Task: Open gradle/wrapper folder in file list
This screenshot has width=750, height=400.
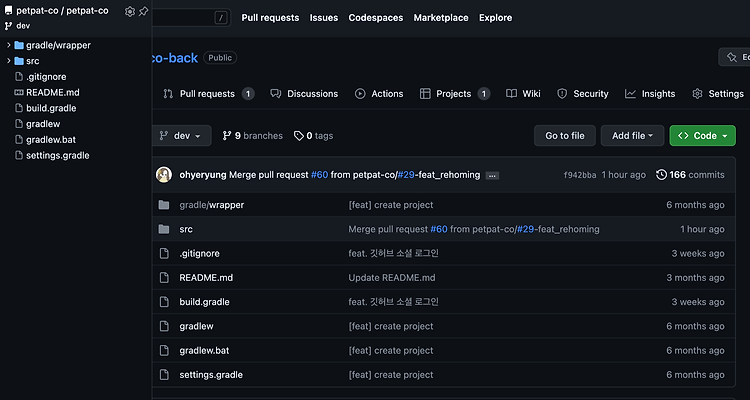Action: [211, 205]
